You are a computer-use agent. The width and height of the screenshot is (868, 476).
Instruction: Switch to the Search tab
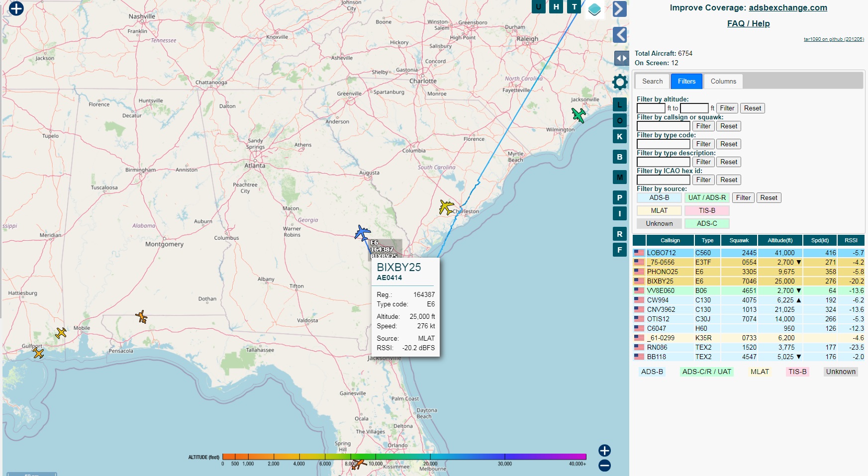[x=652, y=81]
